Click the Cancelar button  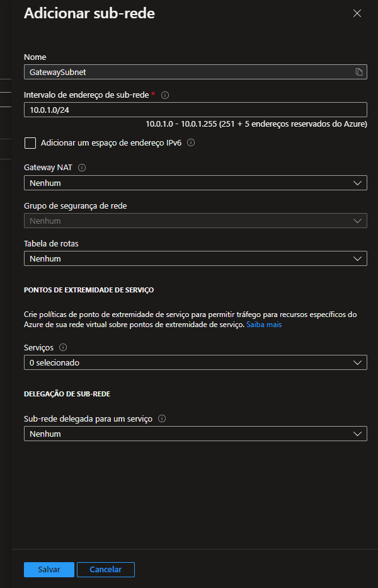(x=105, y=569)
